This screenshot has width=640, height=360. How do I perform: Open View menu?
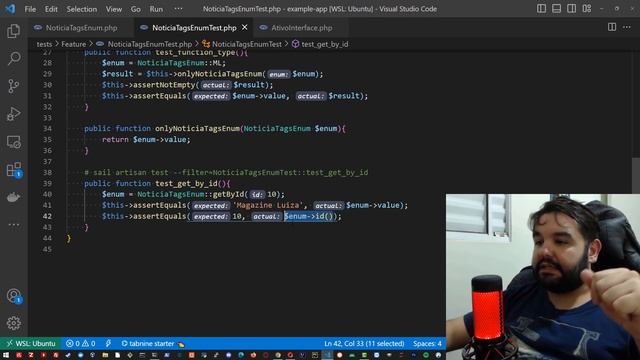(x=114, y=9)
